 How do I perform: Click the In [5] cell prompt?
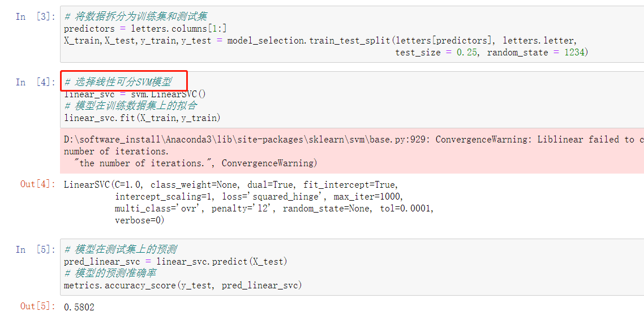34,249
